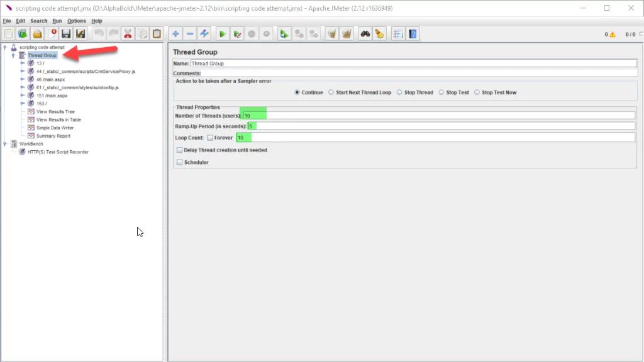Click the warning triangle error counter
Viewport: 644px width, 362px height.
(x=613, y=35)
